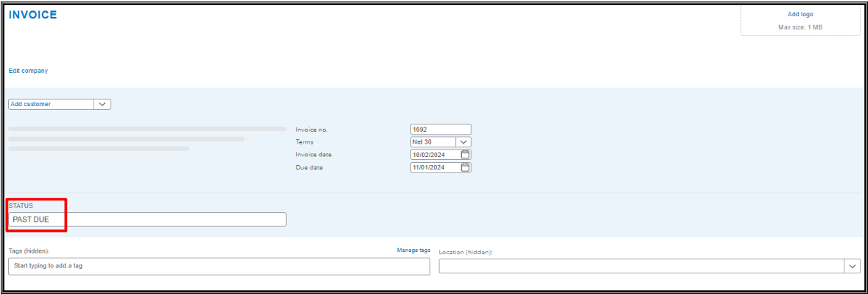The width and height of the screenshot is (868, 294).
Task: Open the Manage tags link
Action: pos(413,251)
